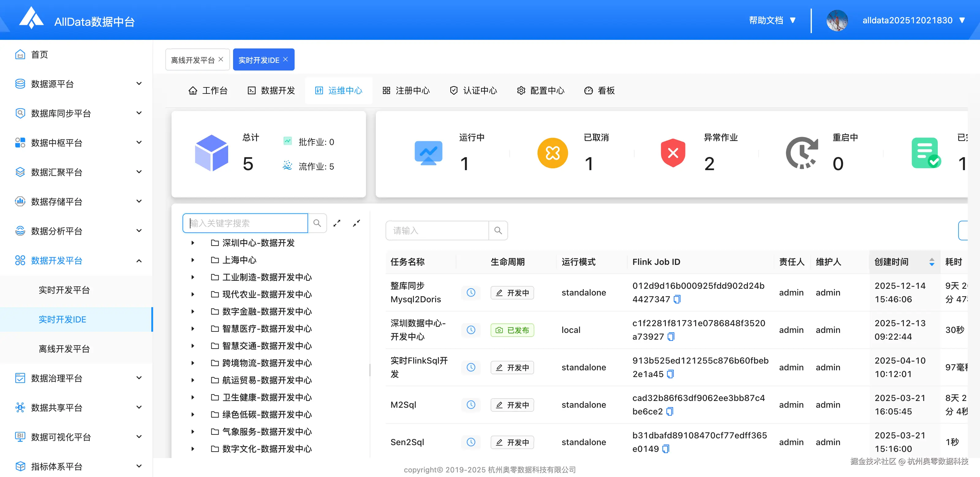This screenshot has height=477, width=980.
Task: Click 开发中 button for 实时FlinkSql开发
Action: [x=512, y=367]
